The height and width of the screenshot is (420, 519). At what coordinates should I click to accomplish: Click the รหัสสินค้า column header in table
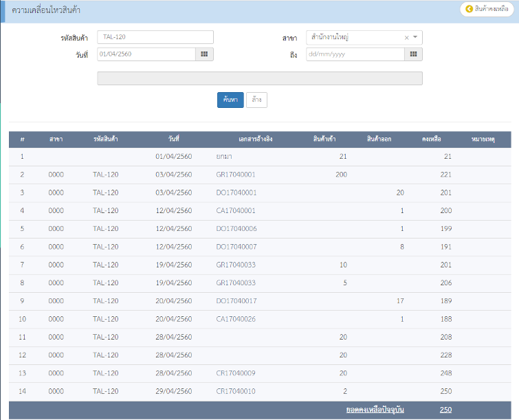tap(106, 139)
